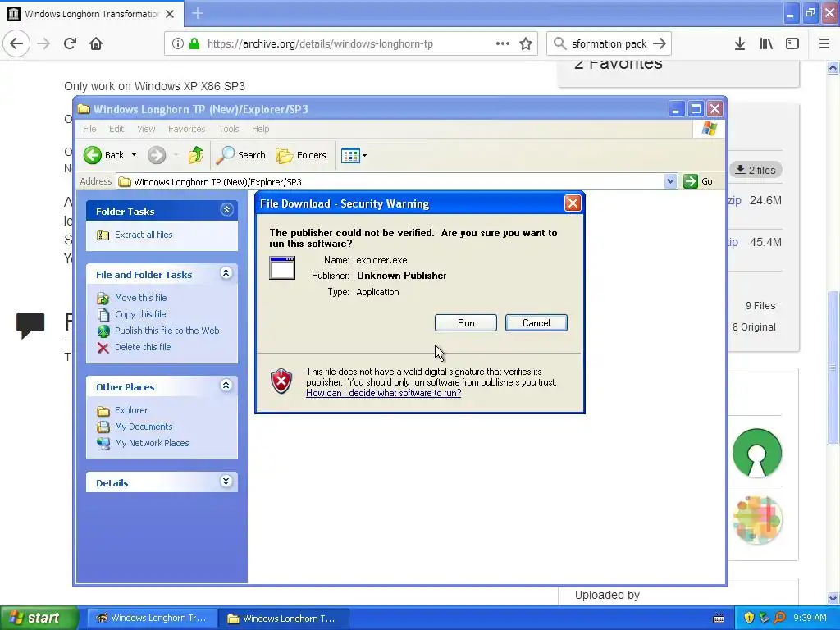The image size is (840, 630).
Task: Click the taskbar clock showing 9:39 AM
Action: pos(810,618)
